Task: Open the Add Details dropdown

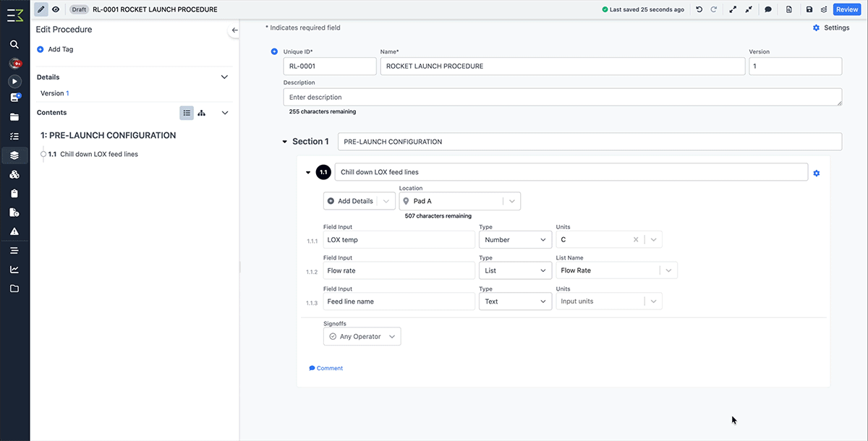Action: [x=359, y=201]
